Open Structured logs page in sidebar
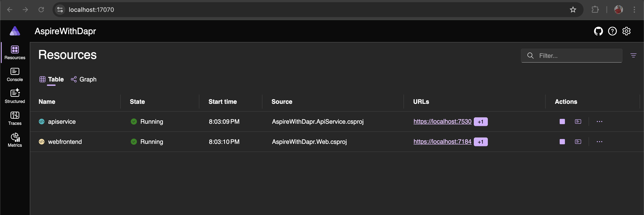The image size is (644, 215). pyautogui.click(x=15, y=96)
